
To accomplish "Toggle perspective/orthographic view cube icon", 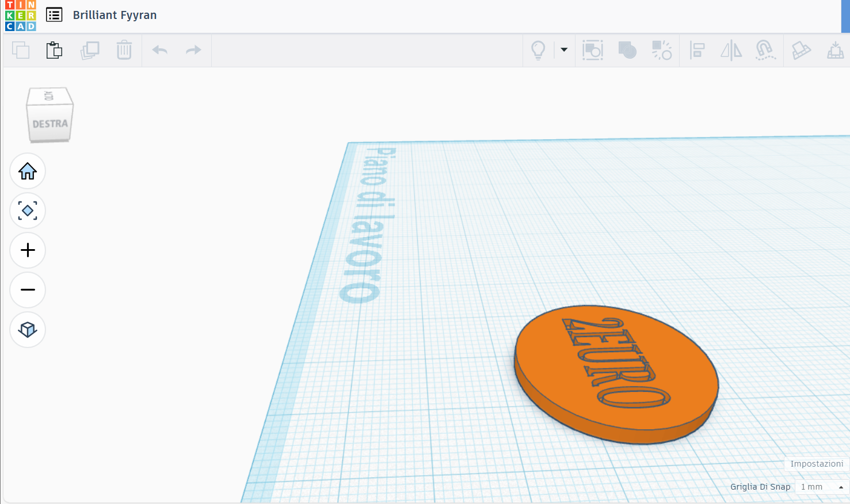I will point(28,330).
